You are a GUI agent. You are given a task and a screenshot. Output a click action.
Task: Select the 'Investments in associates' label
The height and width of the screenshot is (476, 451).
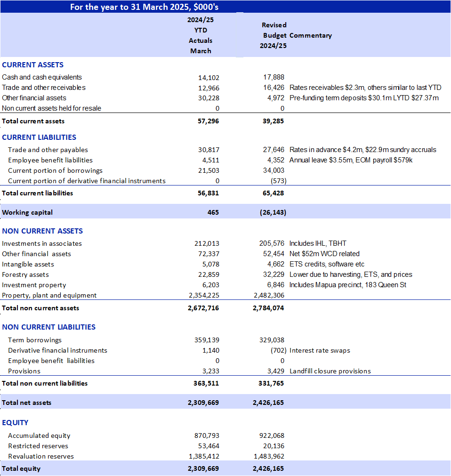tap(42, 243)
